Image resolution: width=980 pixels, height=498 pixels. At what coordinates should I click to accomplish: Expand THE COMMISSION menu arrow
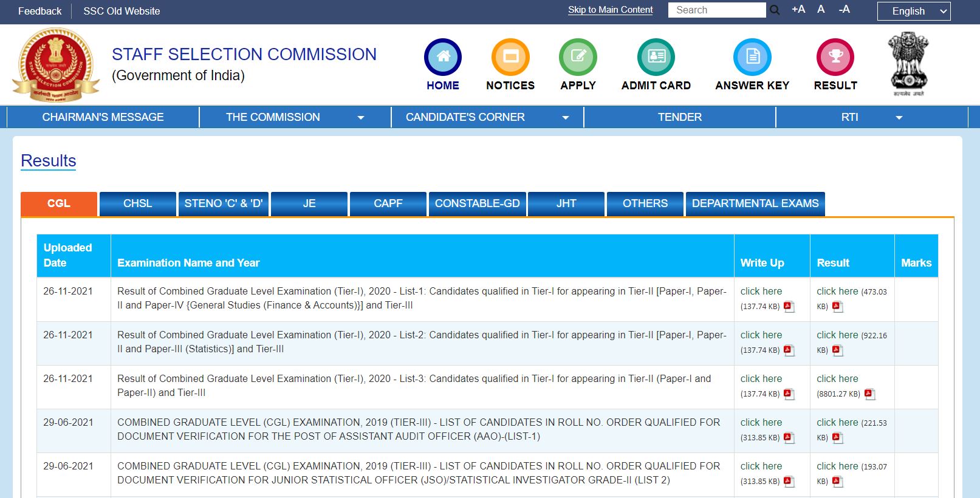361,118
